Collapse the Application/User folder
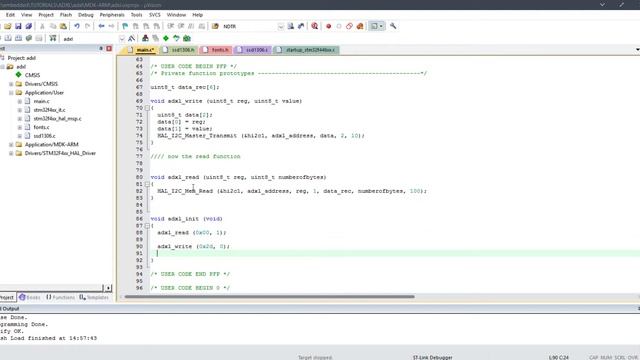 pos(11,93)
